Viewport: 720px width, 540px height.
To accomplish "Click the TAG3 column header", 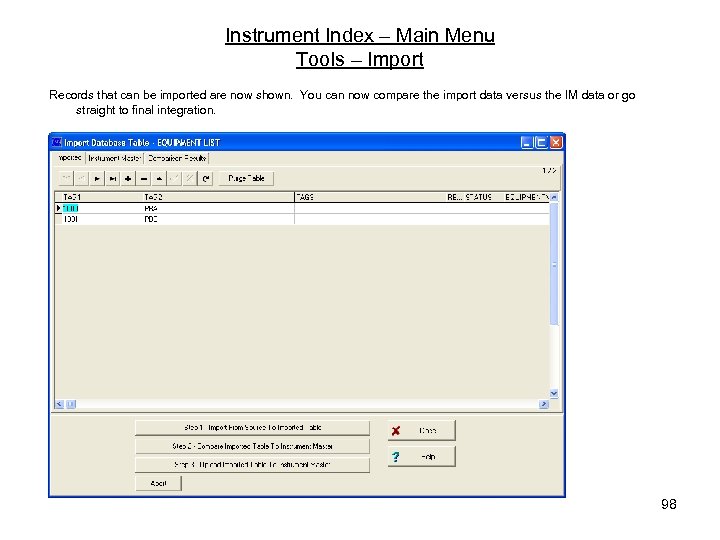I will pyautogui.click(x=370, y=197).
